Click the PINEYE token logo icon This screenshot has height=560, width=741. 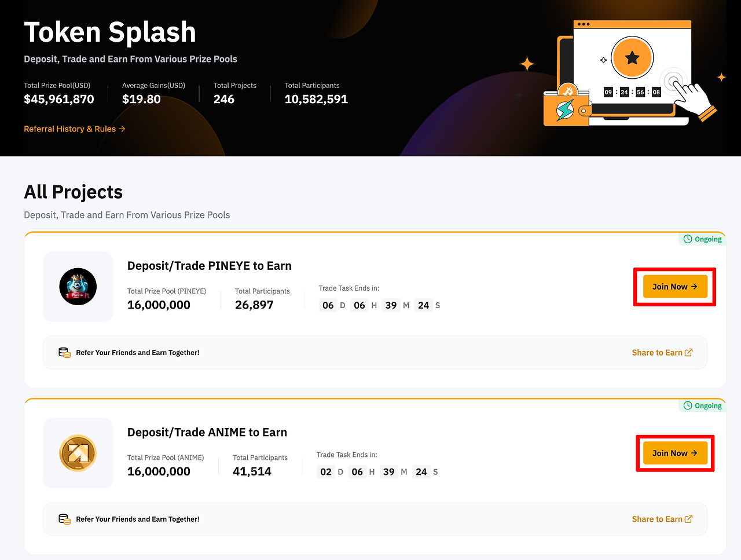pos(78,287)
